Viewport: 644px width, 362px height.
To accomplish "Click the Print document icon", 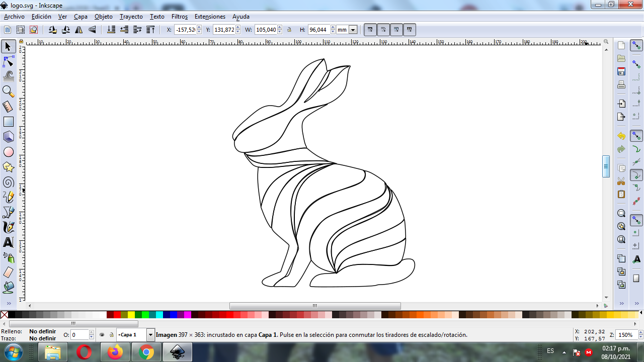I will [621, 84].
